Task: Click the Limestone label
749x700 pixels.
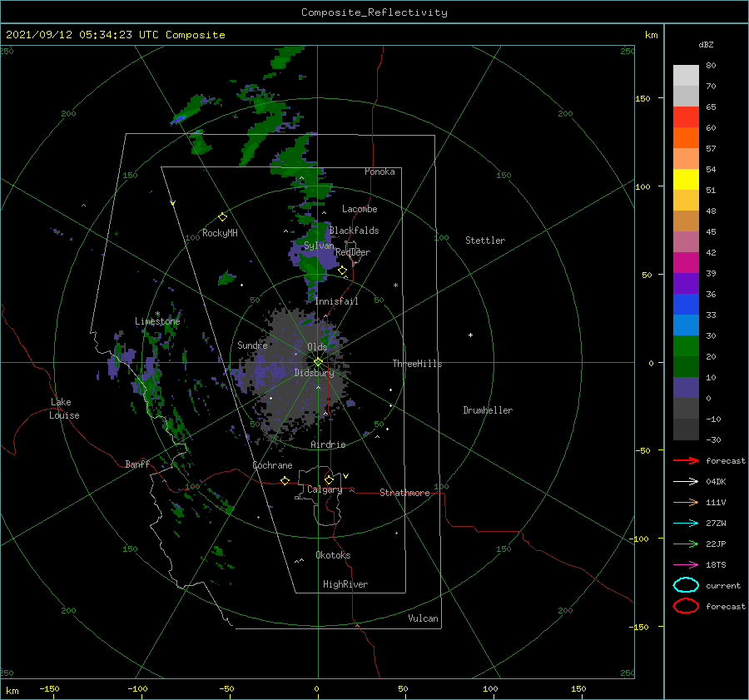Action: [157, 321]
